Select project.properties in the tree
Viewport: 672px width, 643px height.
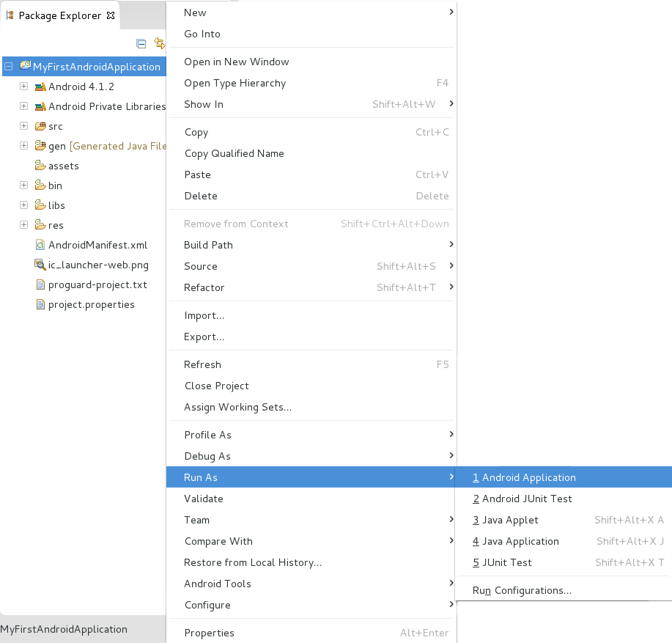[x=92, y=304]
